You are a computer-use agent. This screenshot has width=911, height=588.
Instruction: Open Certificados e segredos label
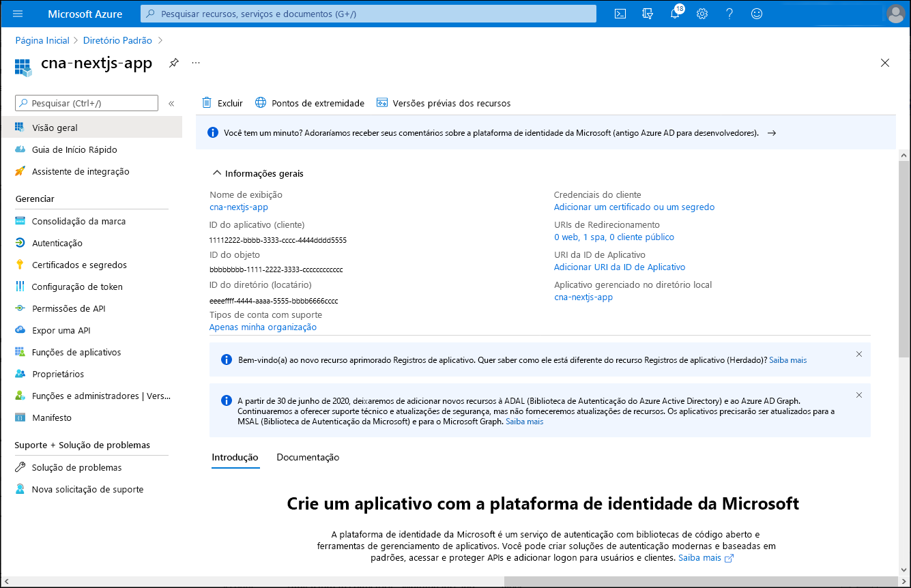79,265
